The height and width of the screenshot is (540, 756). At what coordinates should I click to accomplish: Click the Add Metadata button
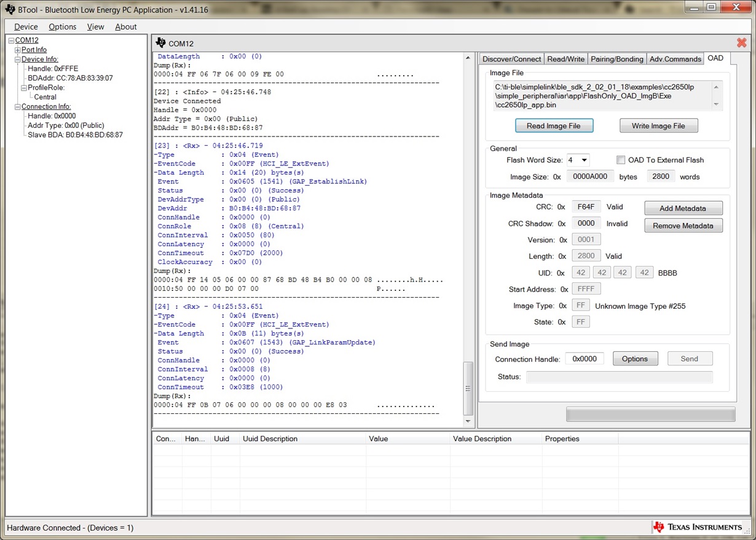pos(683,208)
